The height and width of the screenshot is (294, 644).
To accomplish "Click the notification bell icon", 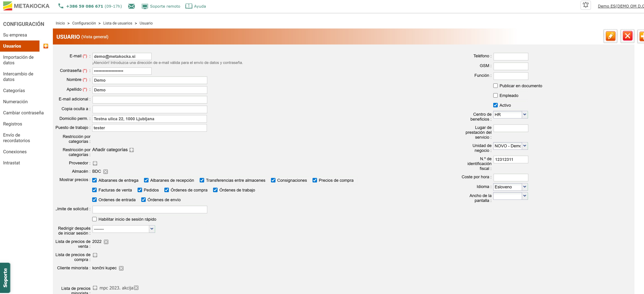I will 585,5.
